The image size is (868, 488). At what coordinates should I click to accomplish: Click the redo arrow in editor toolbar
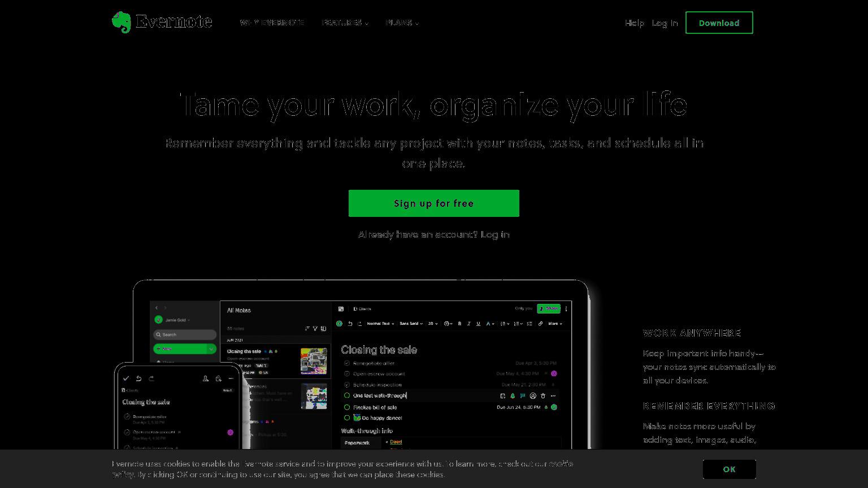click(x=359, y=324)
